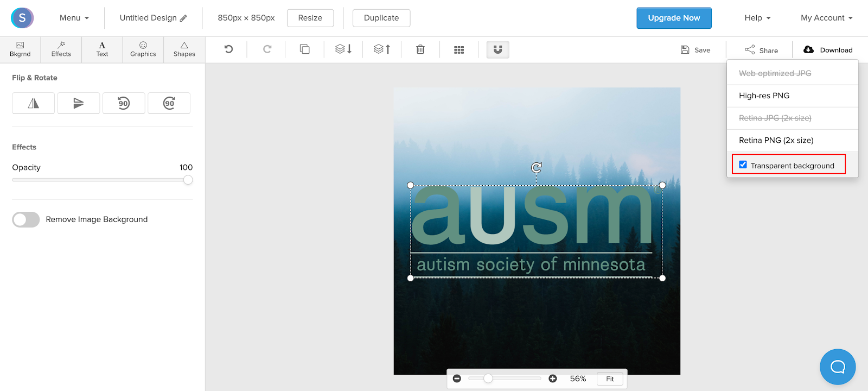Click the Snappa logo icon
The image size is (868, 391).
tap(22, 18)
